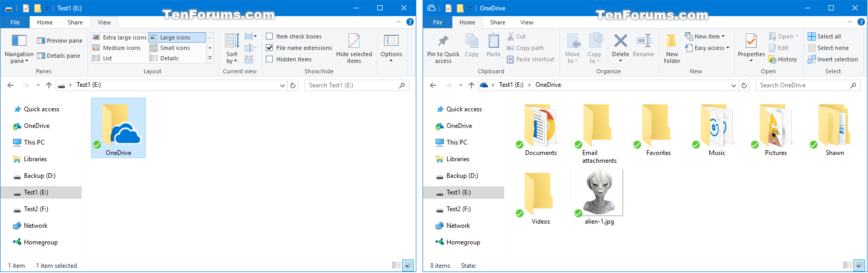Open Navigation pane menu in left window

(x=19, y=49)
